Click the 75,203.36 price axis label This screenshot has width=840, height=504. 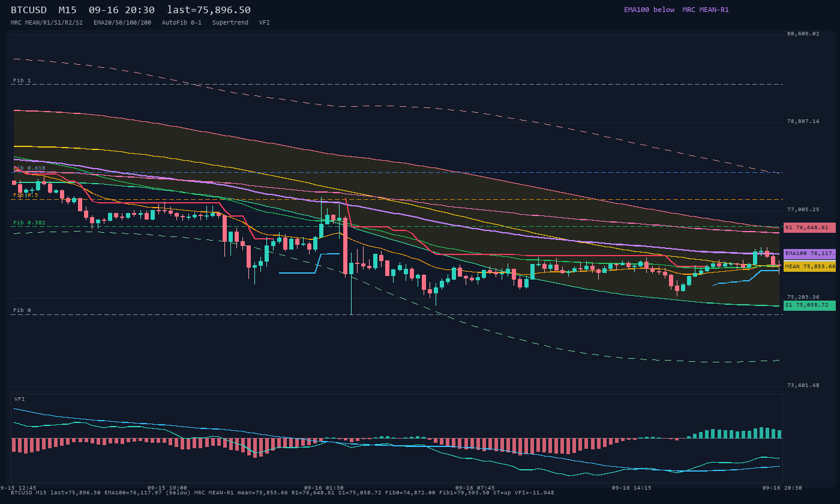pos(803,297)
